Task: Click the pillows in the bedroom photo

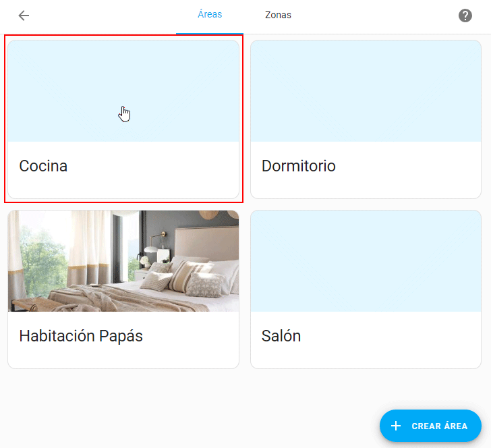Action: click(185, 277)
